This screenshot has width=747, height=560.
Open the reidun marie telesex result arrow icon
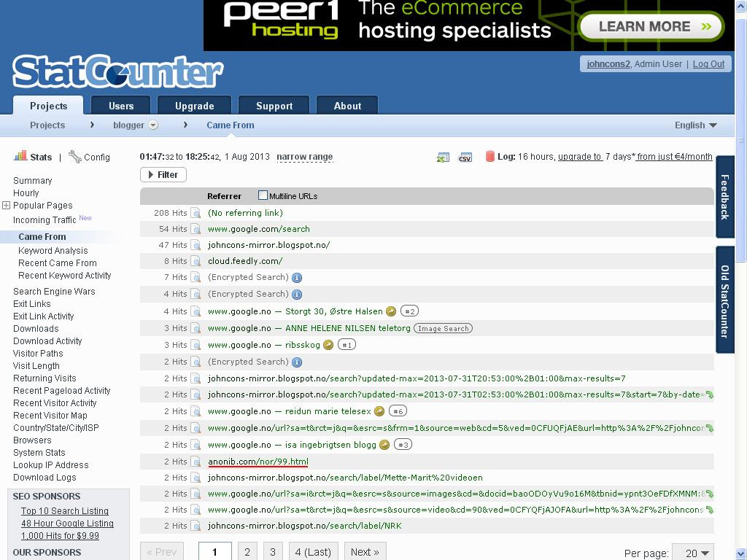(379, 411)
